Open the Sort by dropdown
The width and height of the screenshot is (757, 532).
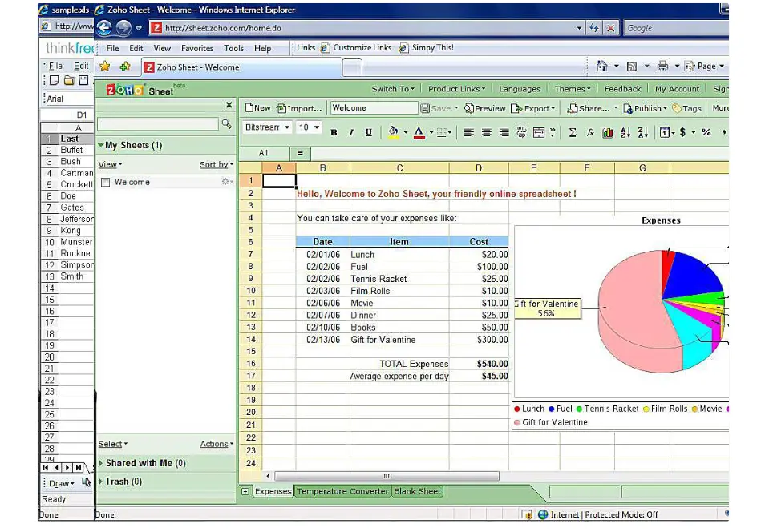pyautogui.click(x=217, y=165)
